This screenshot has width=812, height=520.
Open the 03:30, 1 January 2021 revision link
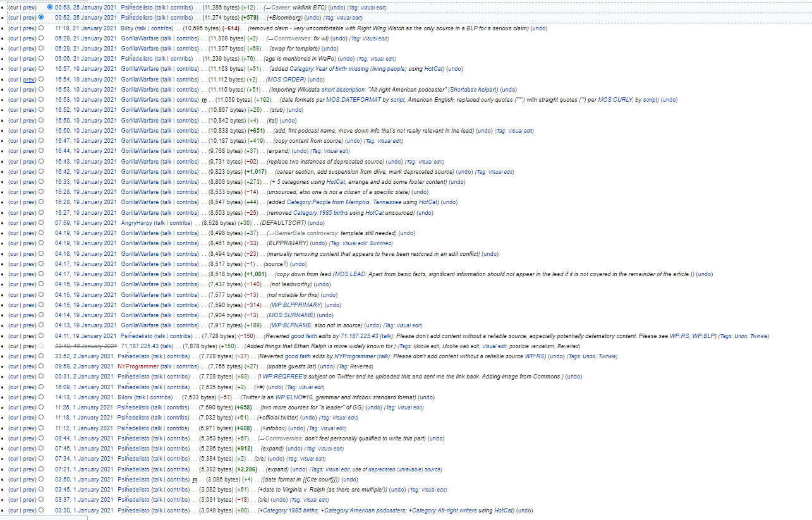[84, 511]
